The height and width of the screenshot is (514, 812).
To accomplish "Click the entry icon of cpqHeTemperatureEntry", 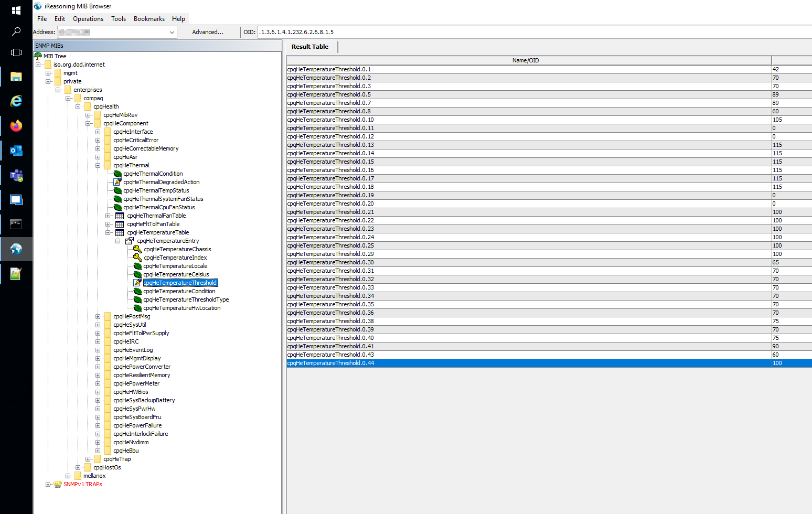I will tap(130, 241).
